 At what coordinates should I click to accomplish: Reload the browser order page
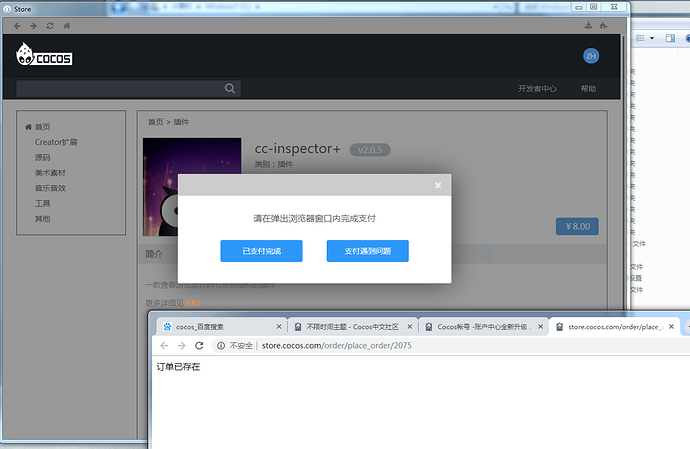tap(199, 346)
